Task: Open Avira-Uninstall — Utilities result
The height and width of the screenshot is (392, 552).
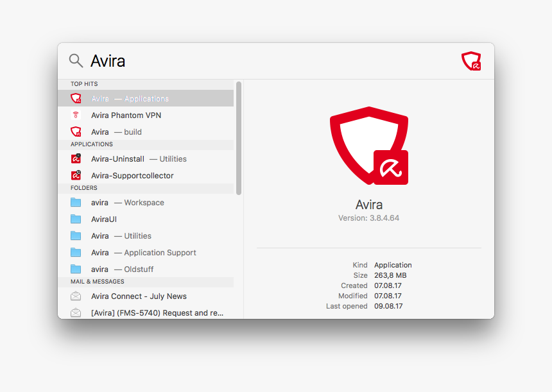Action: pos(146,158)
